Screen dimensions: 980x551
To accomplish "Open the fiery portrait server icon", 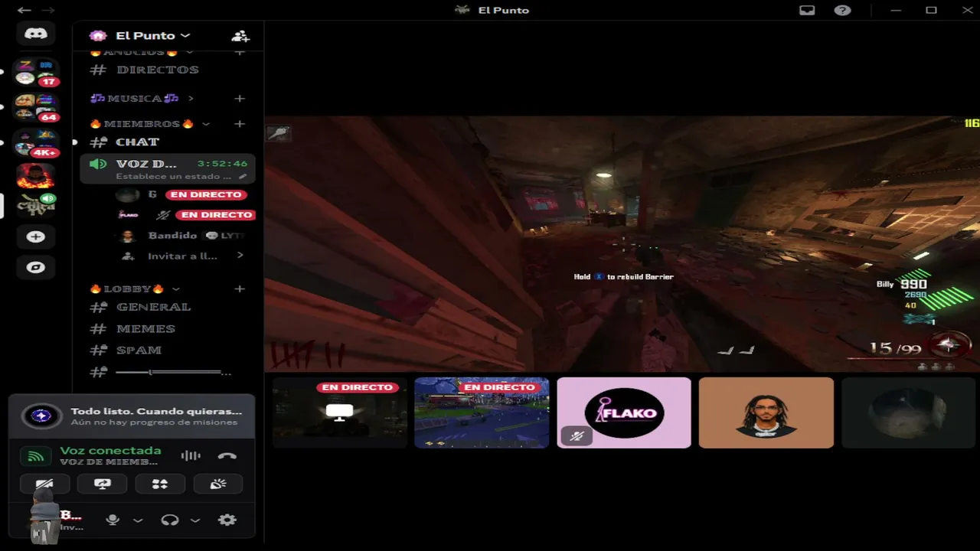I will pos(36,176).
